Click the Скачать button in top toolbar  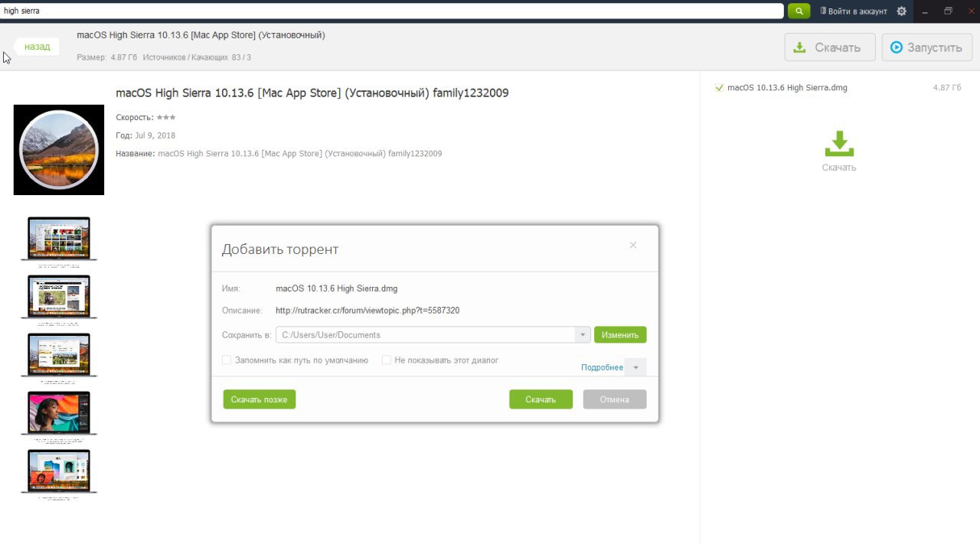[830, 47]
